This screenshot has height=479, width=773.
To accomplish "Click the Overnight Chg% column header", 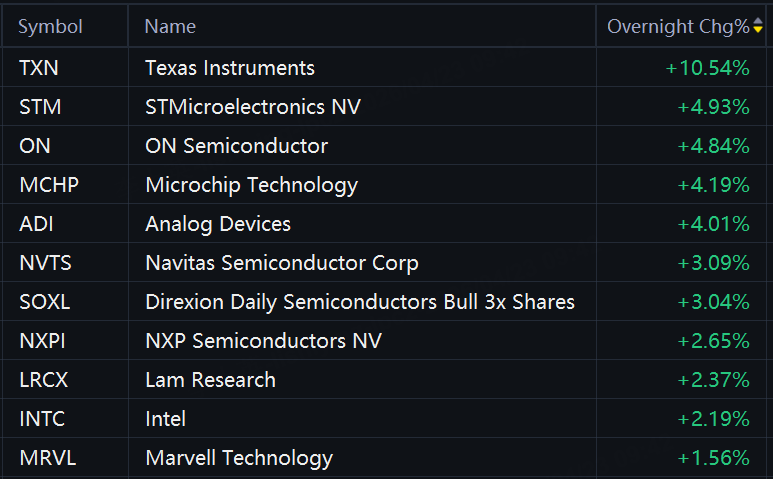I will point(678,27).
